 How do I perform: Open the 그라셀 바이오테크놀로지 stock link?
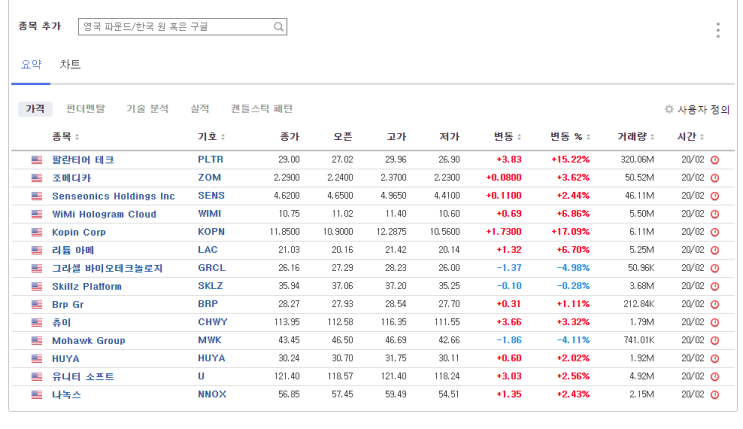coord(107,268)
